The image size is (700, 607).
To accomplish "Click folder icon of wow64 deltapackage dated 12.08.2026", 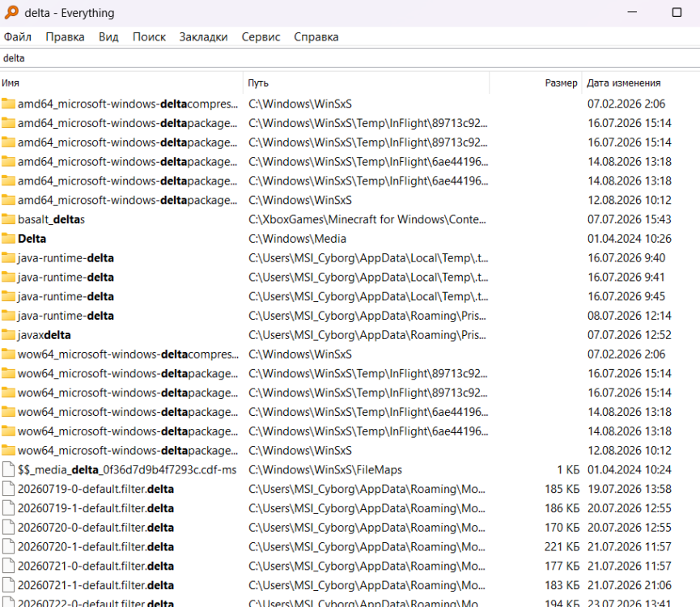I will point(8,450).
